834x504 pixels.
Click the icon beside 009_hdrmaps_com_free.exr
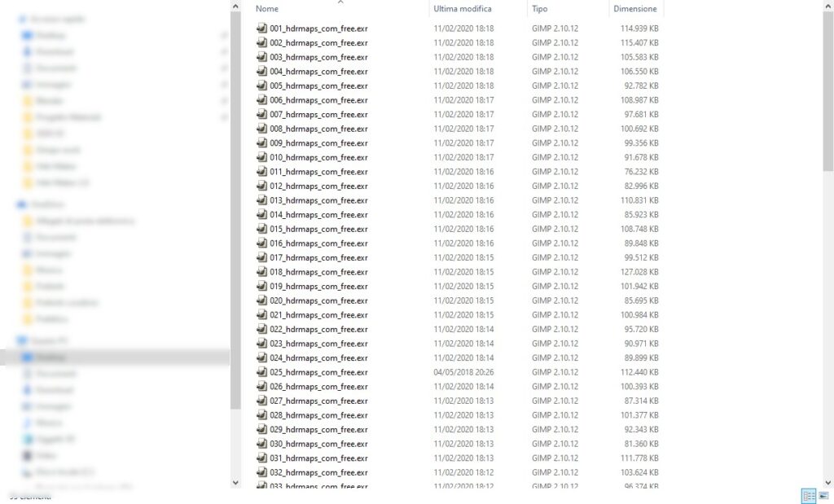pyautogui.click(x=261, y=143)
